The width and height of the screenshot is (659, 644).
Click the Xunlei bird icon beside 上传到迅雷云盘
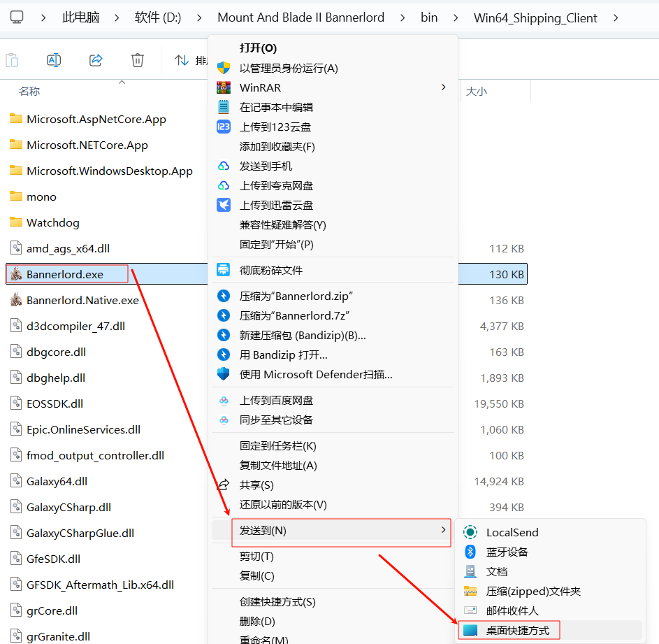tap(224, 205)
